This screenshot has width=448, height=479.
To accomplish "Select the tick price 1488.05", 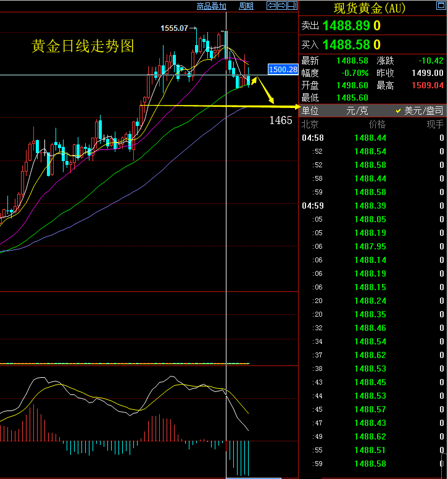I will point(370,219).
